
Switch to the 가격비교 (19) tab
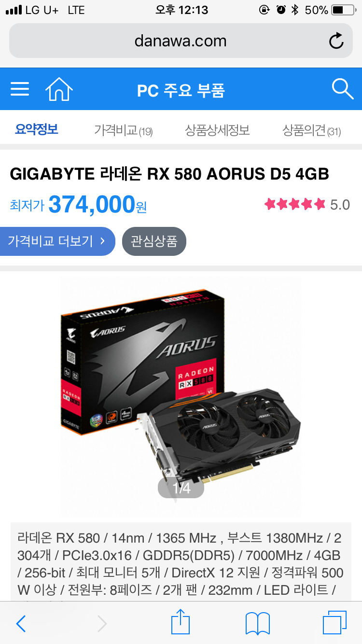click(x=123, y=130)
